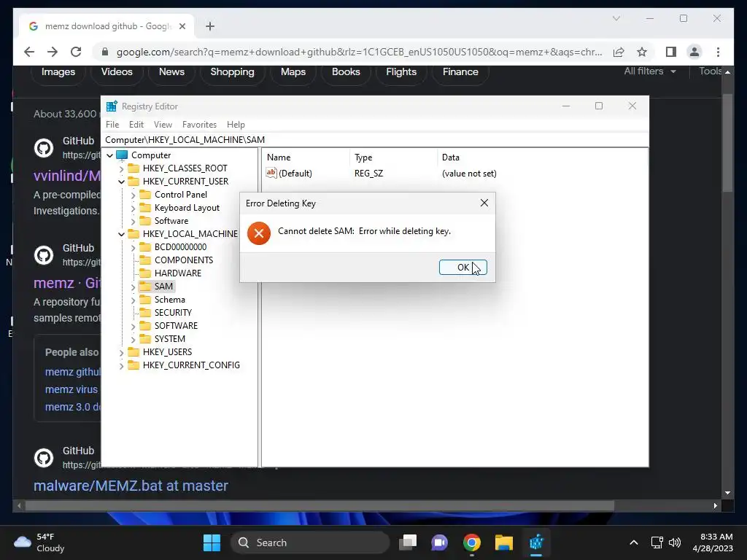Switch to Google Videos results
The image size is (747, 560).
coord(117,72)
